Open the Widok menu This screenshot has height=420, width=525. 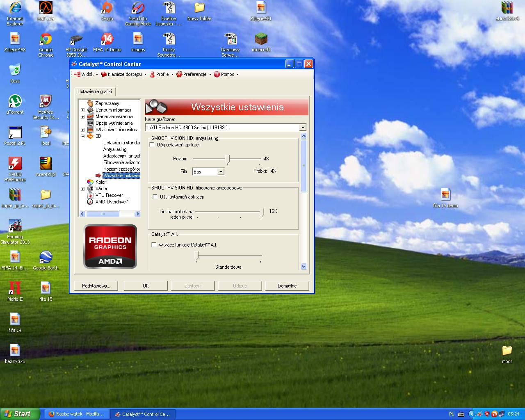[86, 74]
